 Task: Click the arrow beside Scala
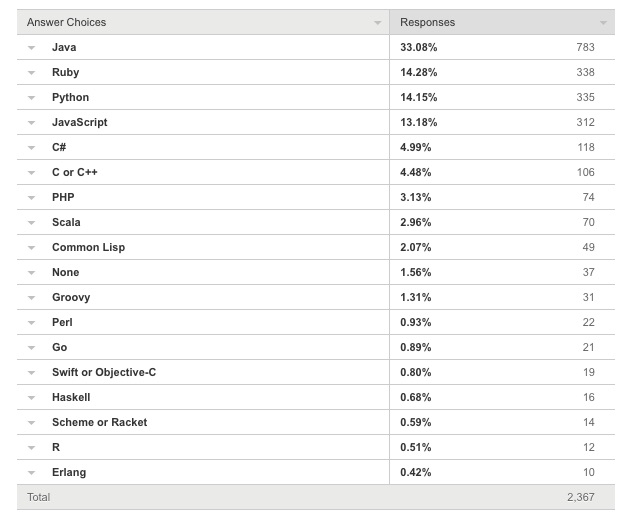tap(31, 223)
